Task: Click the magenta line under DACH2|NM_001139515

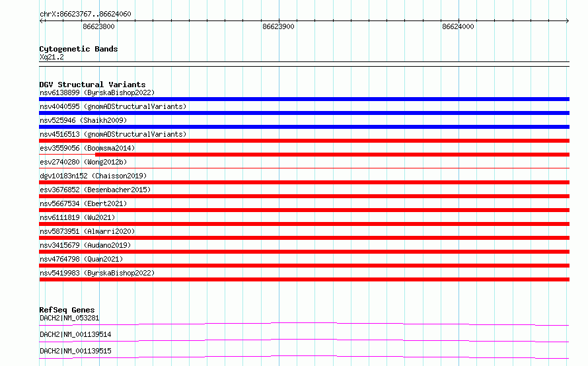Action: [304, 357]
